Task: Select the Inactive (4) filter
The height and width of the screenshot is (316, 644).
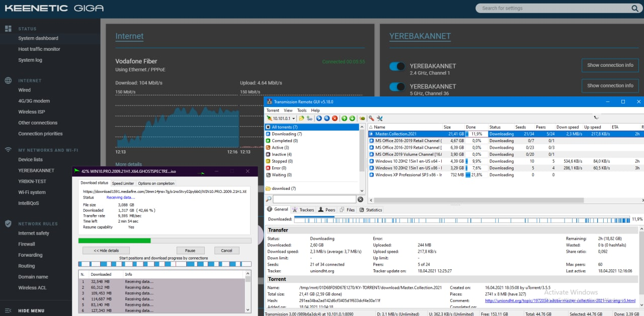Action: coord(282,154)
